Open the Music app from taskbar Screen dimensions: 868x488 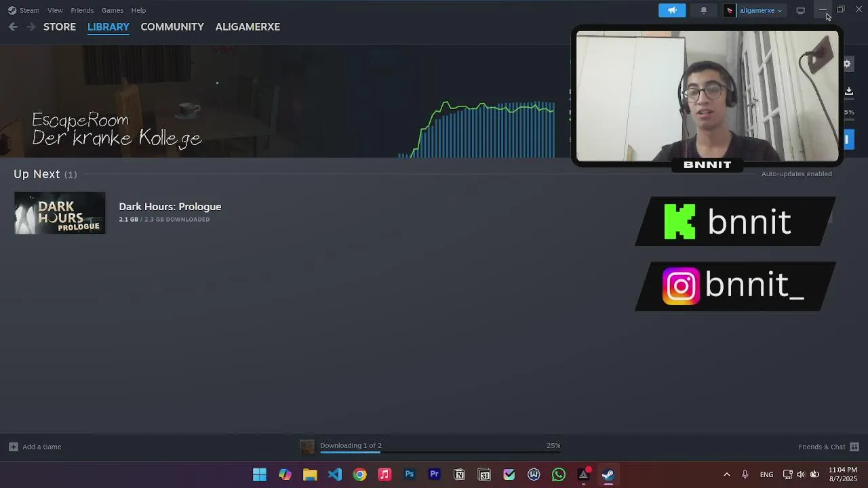click(384, 474)
